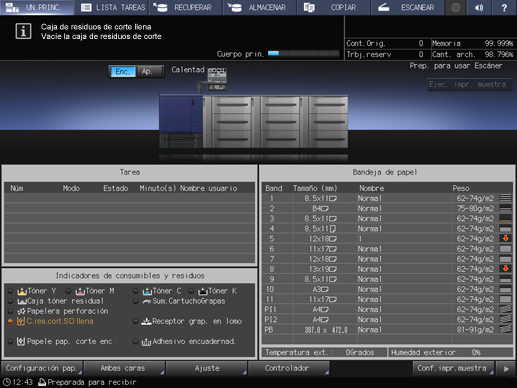Viewport: 517px width, 388px height.
Task: Select tray 10 A3 row
Action: (387, 289)
